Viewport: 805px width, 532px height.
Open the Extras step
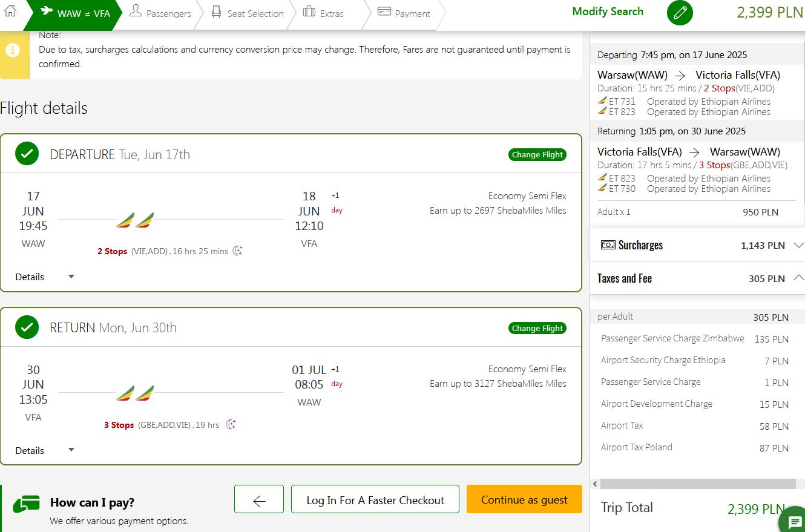(x=323, y=13)
